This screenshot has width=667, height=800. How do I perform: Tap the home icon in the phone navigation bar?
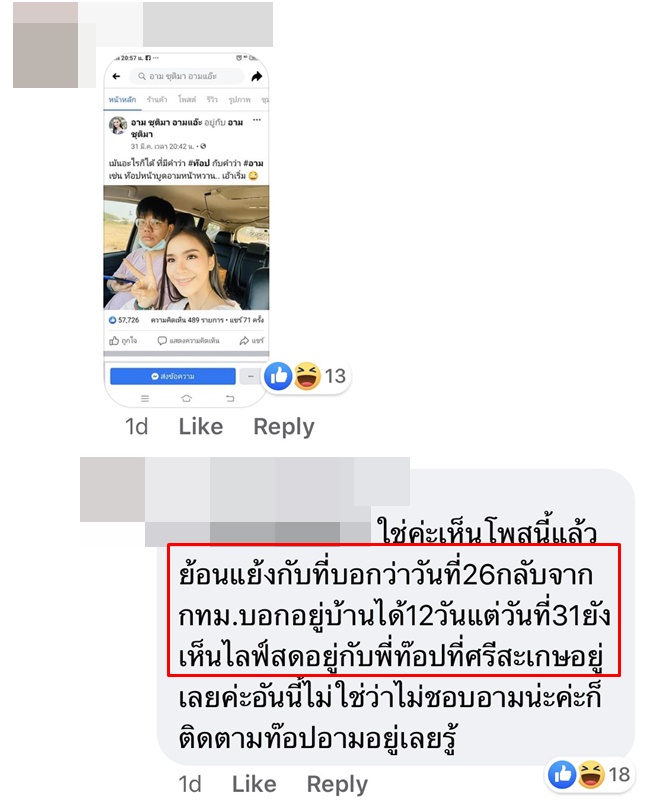186,398
